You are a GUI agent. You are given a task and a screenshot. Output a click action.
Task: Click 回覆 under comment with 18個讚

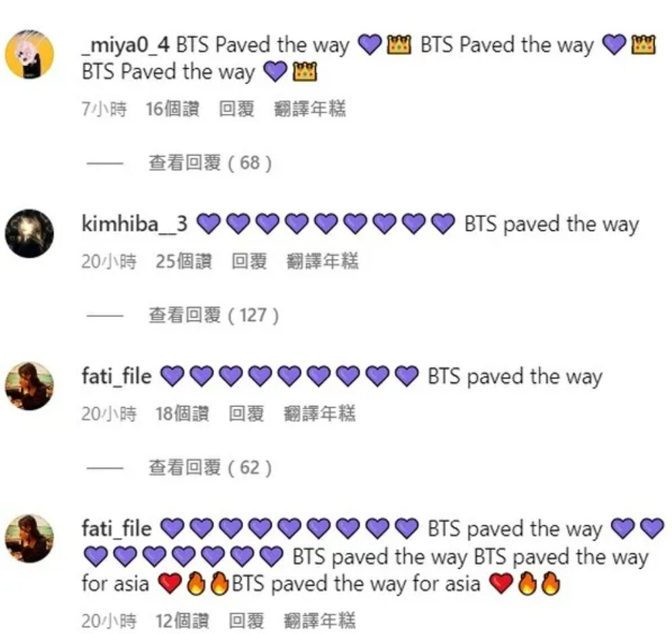[246, 414]
